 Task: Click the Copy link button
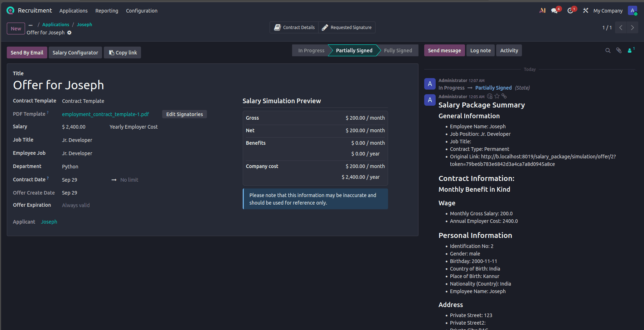coord(122,53)
